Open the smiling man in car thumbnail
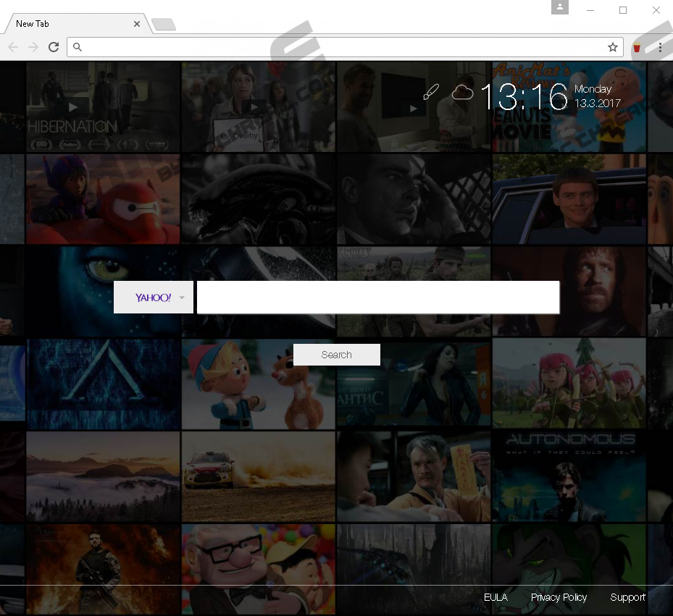Viewport: 673px width, 616px height. (x=569, y=199)
